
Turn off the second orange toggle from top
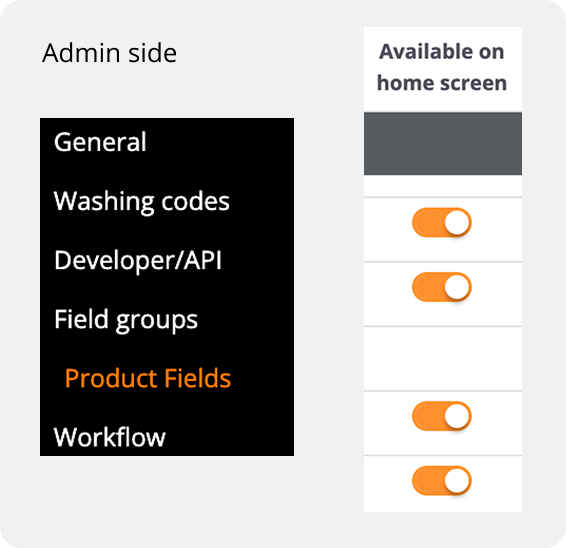click(442, 287)
